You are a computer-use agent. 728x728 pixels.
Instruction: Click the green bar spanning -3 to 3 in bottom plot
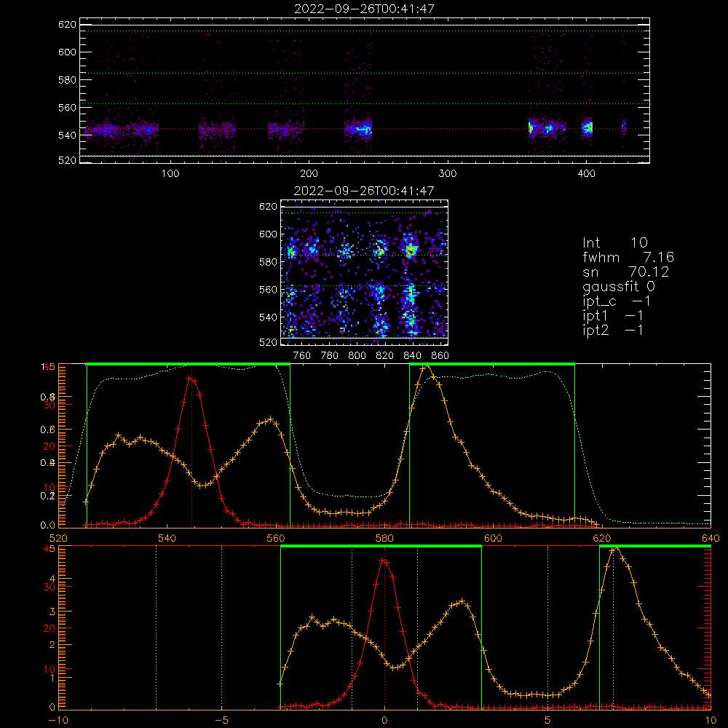(381, 546)
